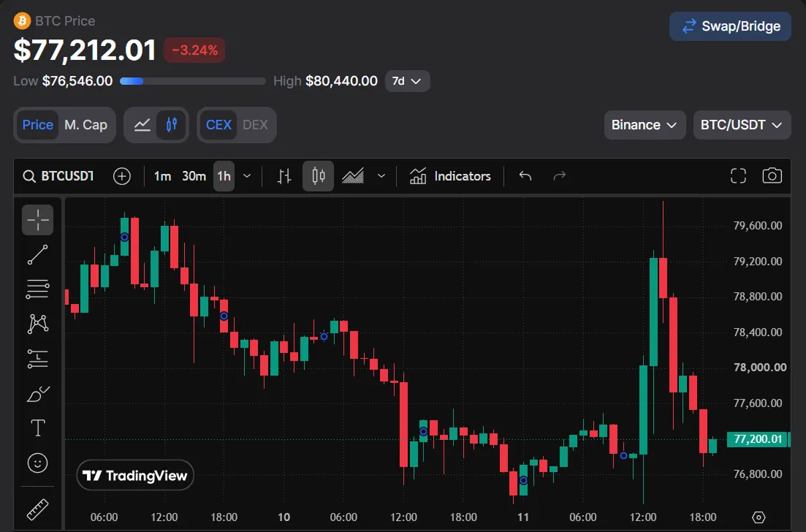Click the '11' date label on time axis
The width and height of the screenshot is (806, 532).
(x=522, y=517)
